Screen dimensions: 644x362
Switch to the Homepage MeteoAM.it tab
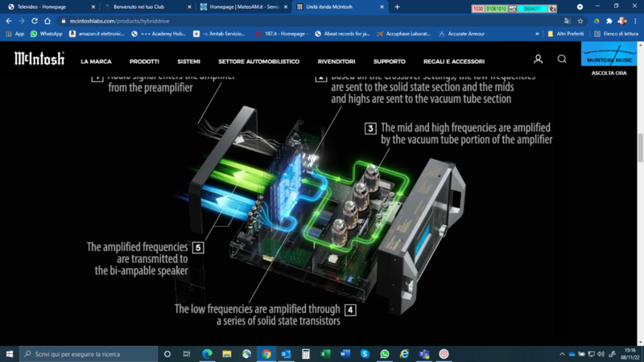point(242,6)
